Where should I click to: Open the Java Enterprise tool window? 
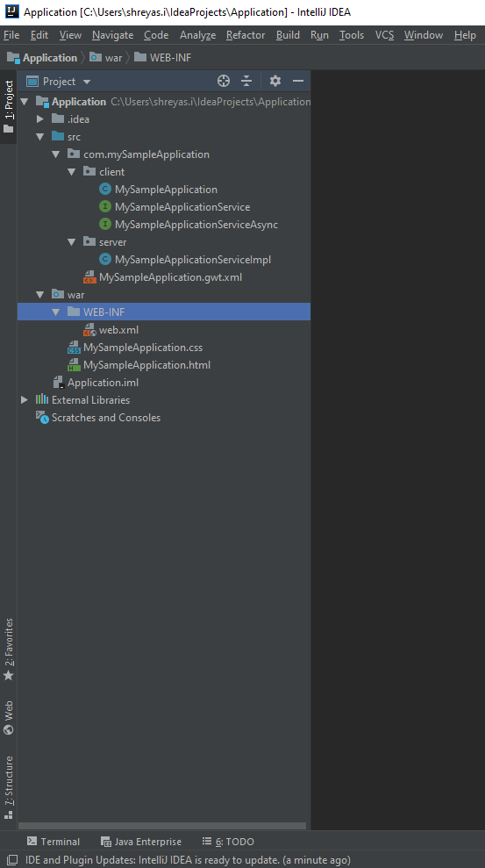click(x=141, y=842)
